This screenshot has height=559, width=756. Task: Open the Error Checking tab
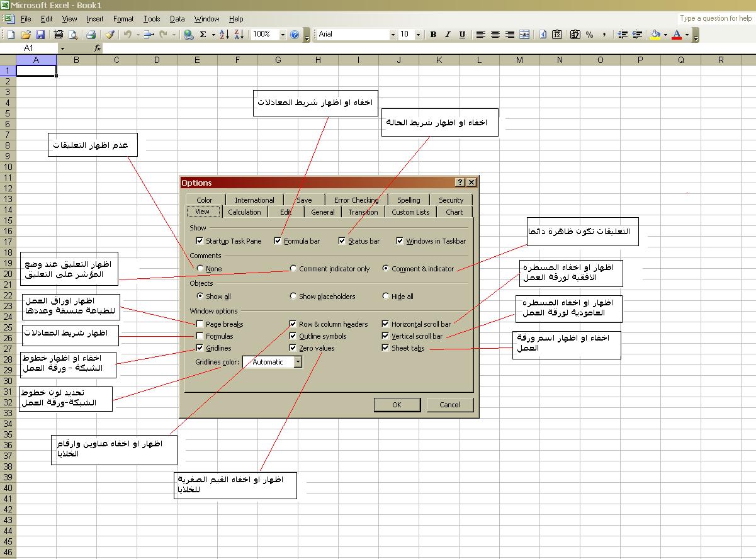point(356,200)
